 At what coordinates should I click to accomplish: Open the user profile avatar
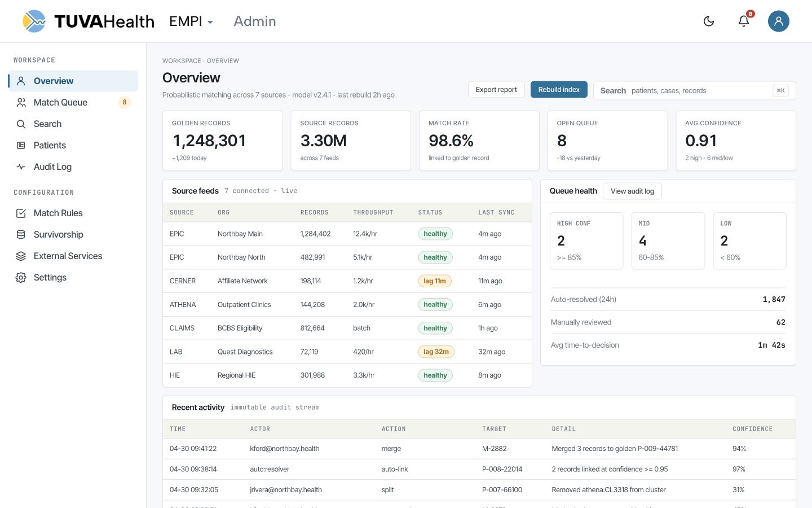click(778, 21)
